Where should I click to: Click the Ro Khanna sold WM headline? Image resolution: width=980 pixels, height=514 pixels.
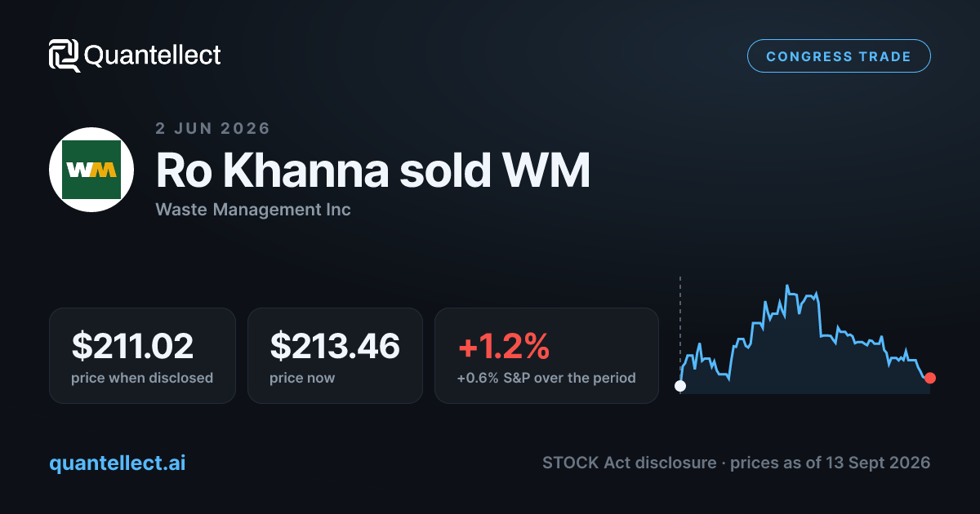tap(372, 171)
